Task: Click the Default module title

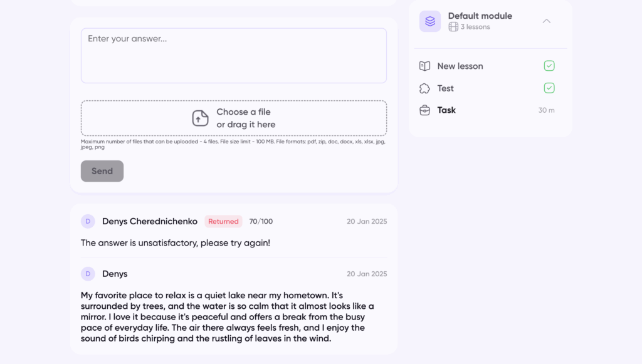Action: coord(480,16)
